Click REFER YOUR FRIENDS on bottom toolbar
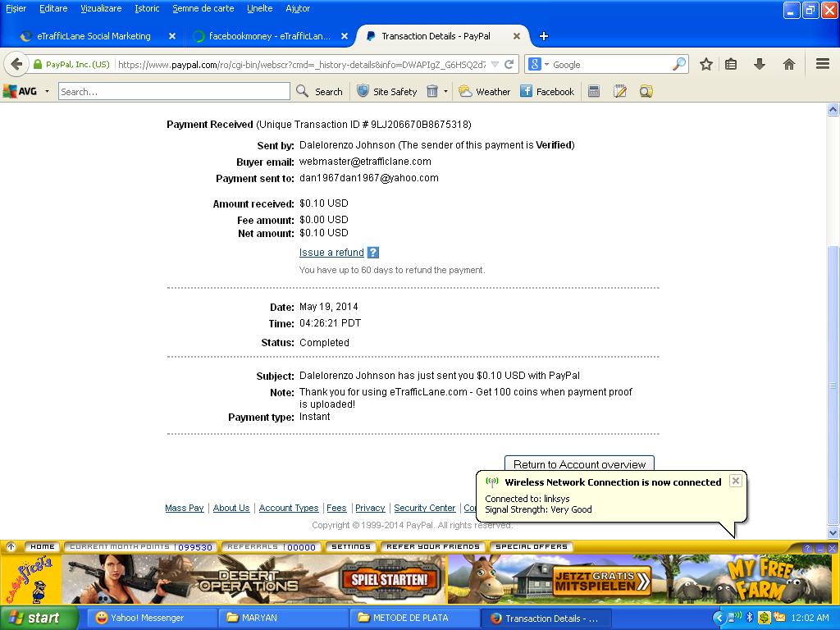This screenshot has height=630, width=840. point(433,547)
